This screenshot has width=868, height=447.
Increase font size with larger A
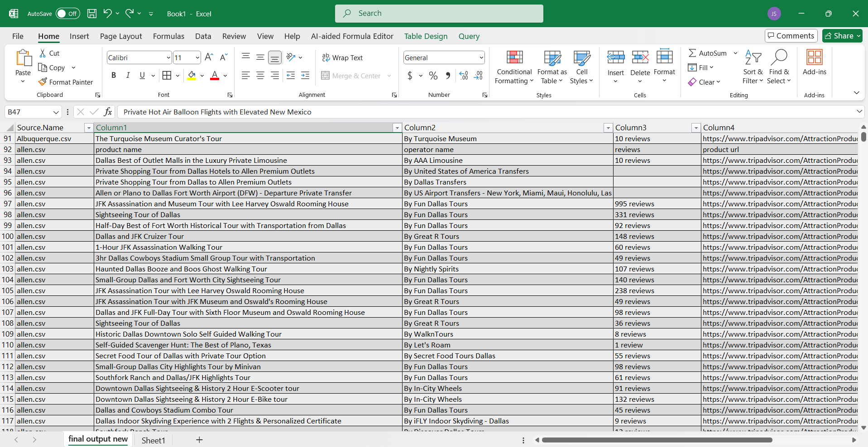tap(209, 57)
